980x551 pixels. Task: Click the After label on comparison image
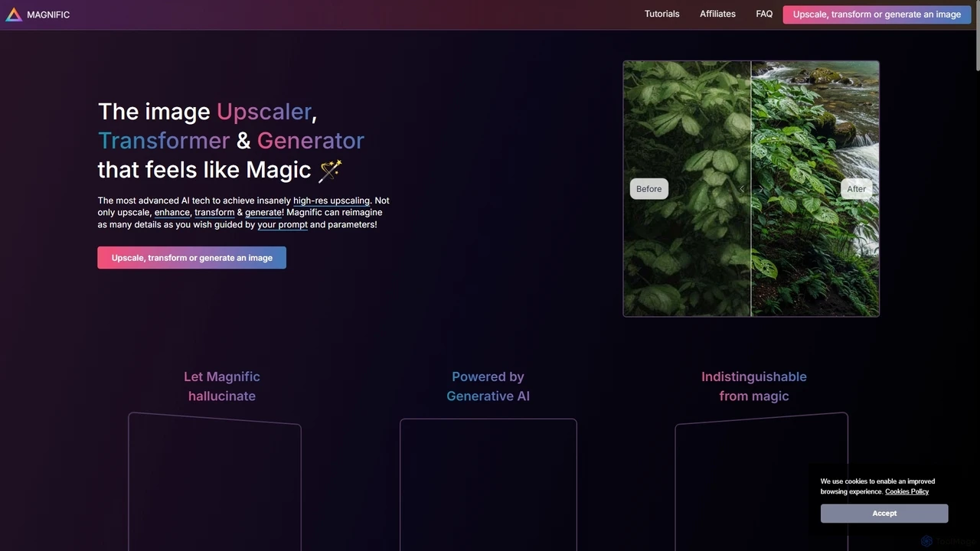[856, 189]
